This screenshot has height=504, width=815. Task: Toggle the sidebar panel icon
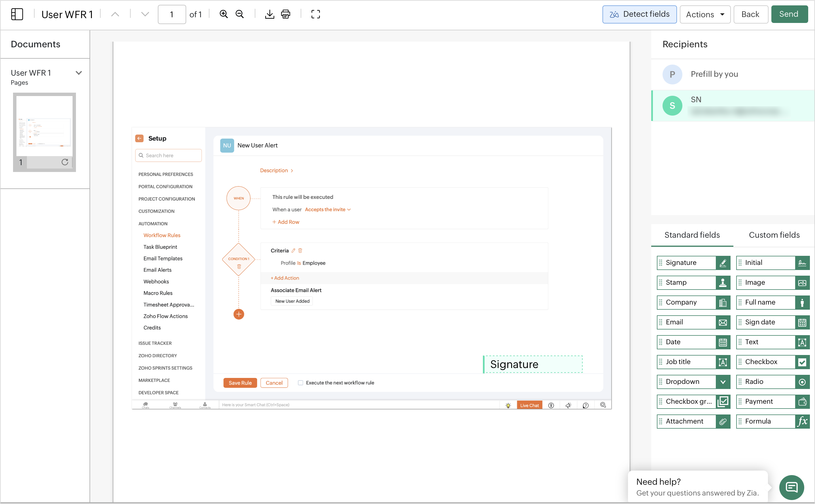17,14
